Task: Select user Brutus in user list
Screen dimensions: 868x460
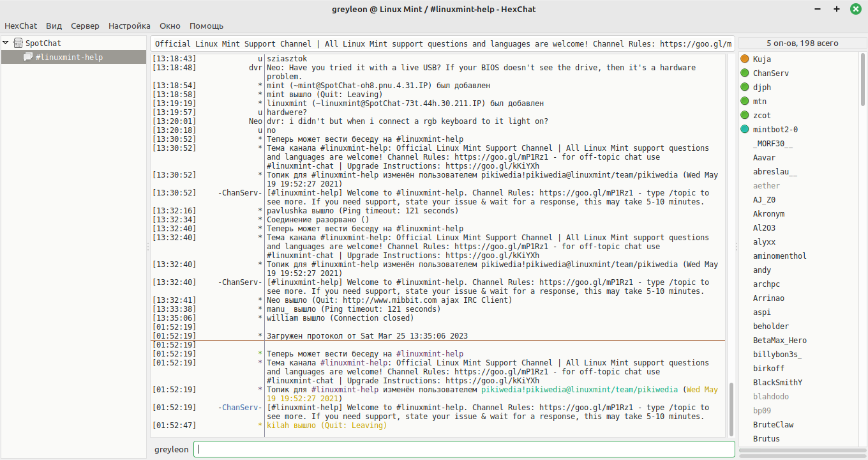Action: pyautogui.click(x=767, y=438)
